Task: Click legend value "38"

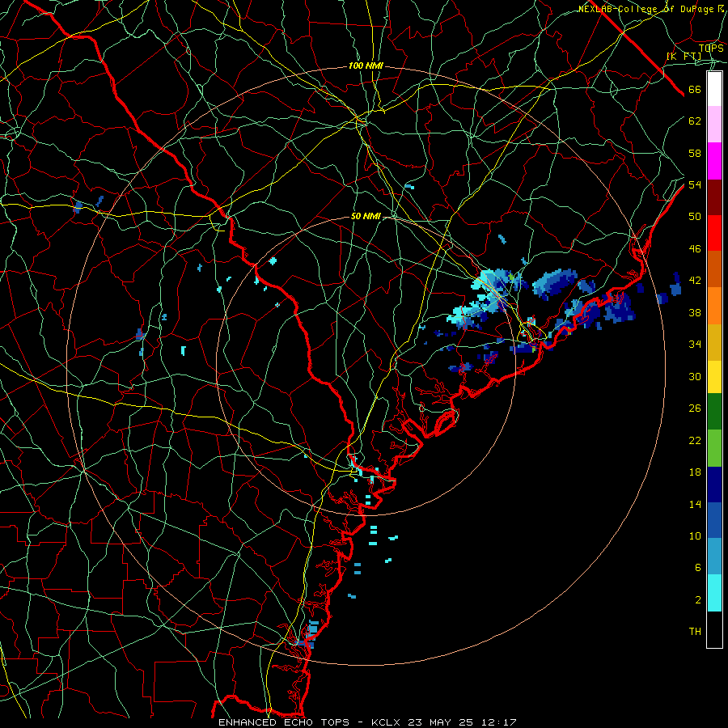Action: click(x=695, y=312)
